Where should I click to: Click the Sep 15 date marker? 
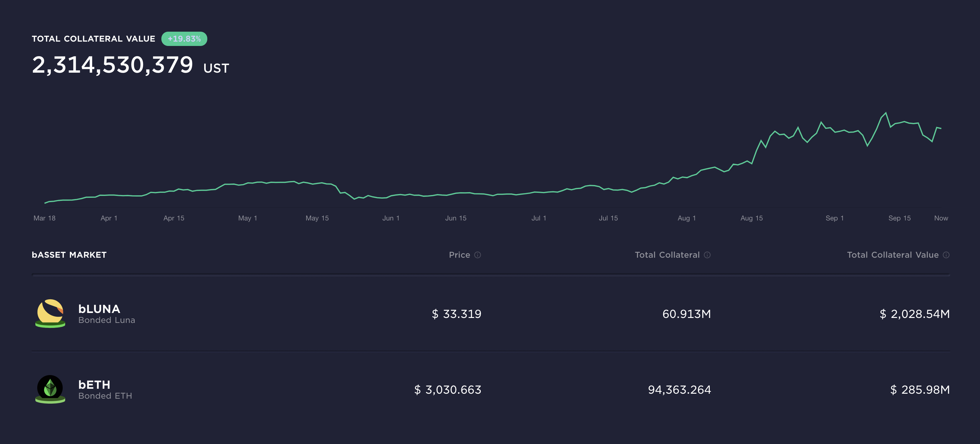899,218
